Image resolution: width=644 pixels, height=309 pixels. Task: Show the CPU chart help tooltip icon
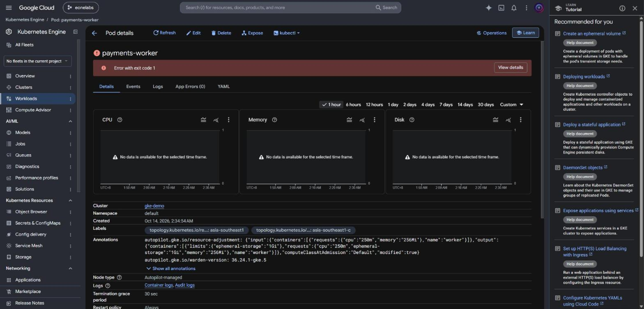[x=120, y=120]
